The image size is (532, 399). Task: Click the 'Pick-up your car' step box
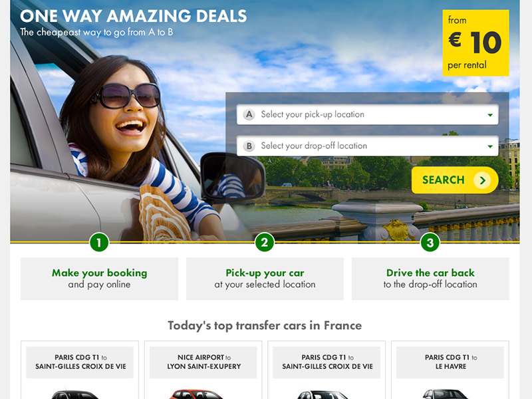tap(265, 279)
